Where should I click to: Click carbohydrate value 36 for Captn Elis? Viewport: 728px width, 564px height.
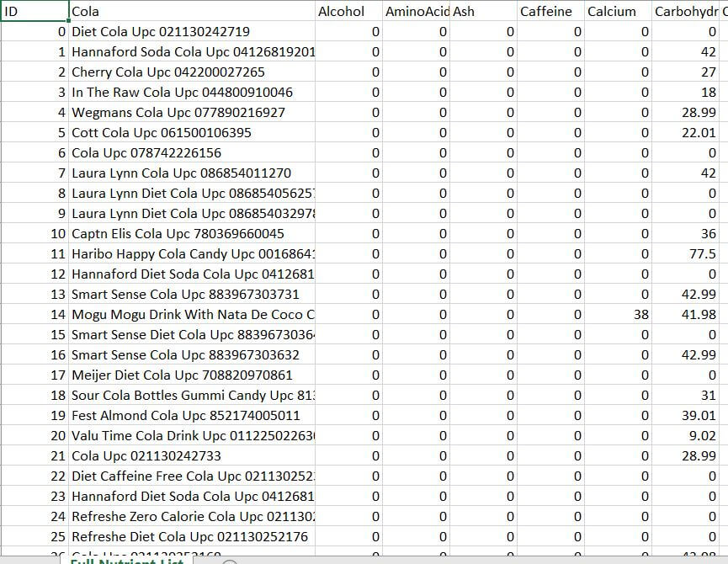point(685,233)
